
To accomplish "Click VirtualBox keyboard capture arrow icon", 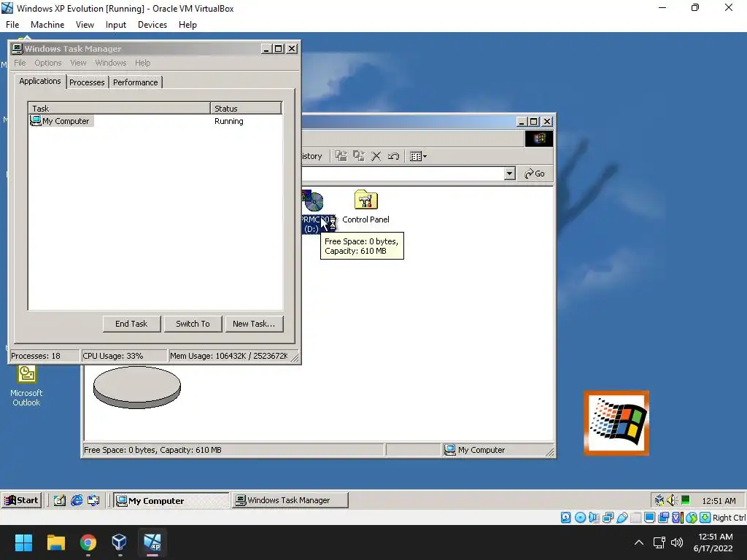I will click(705, 518).
